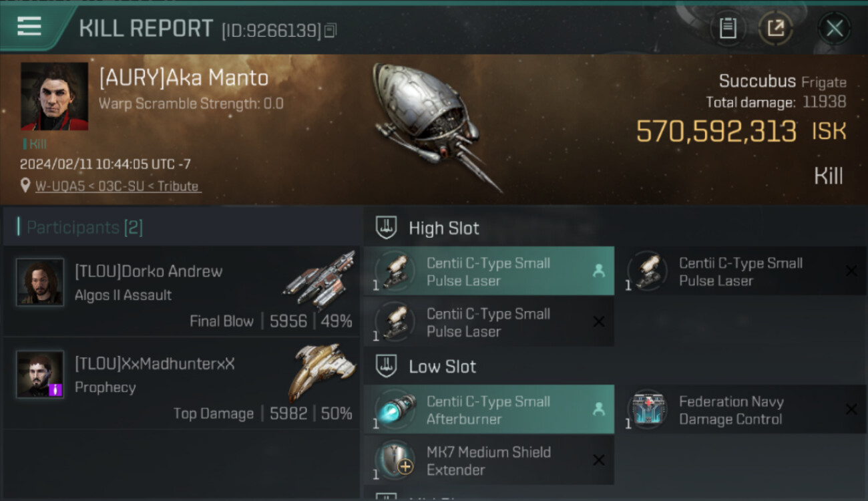Click the Low Slot section header

(426, 366)
